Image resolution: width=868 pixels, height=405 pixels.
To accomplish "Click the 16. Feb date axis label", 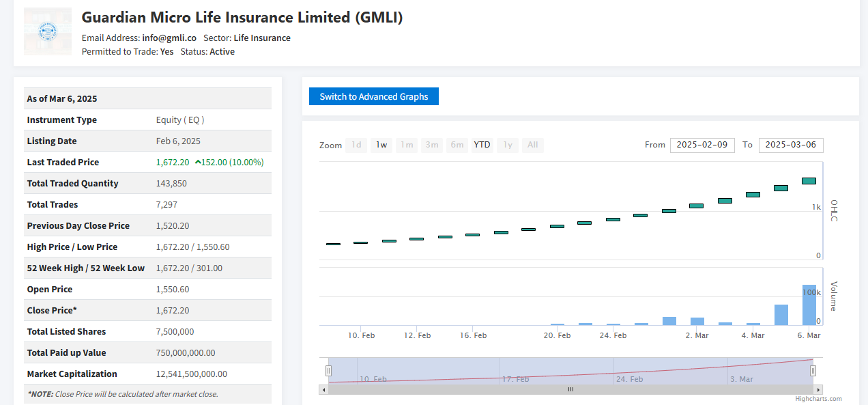I will tap(473, 335).
